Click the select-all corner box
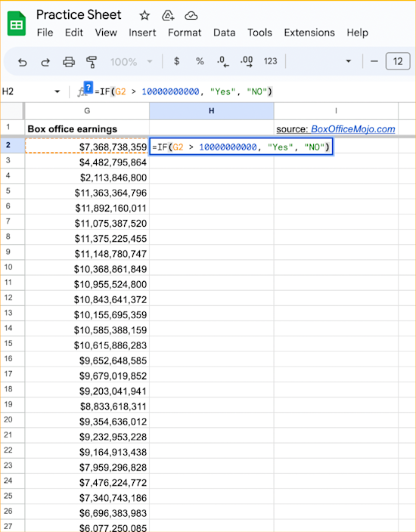 (12, 110)
